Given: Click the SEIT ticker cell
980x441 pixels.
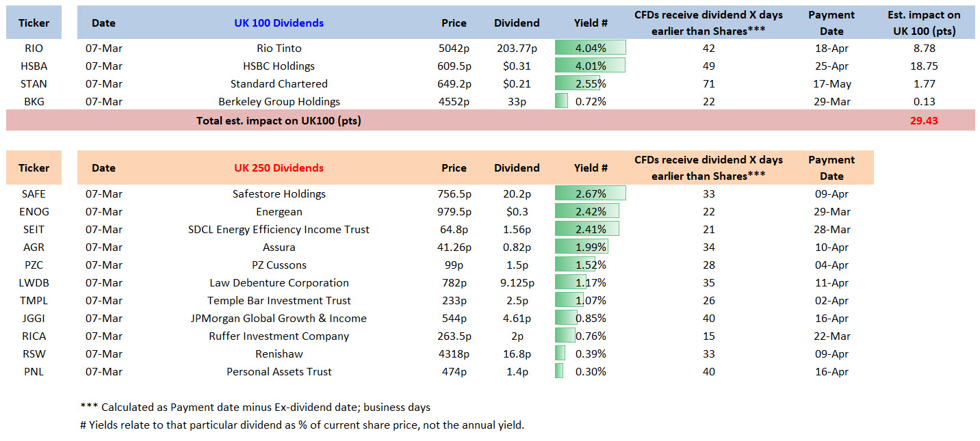Looking at the screenshot, I should (34, 229).
